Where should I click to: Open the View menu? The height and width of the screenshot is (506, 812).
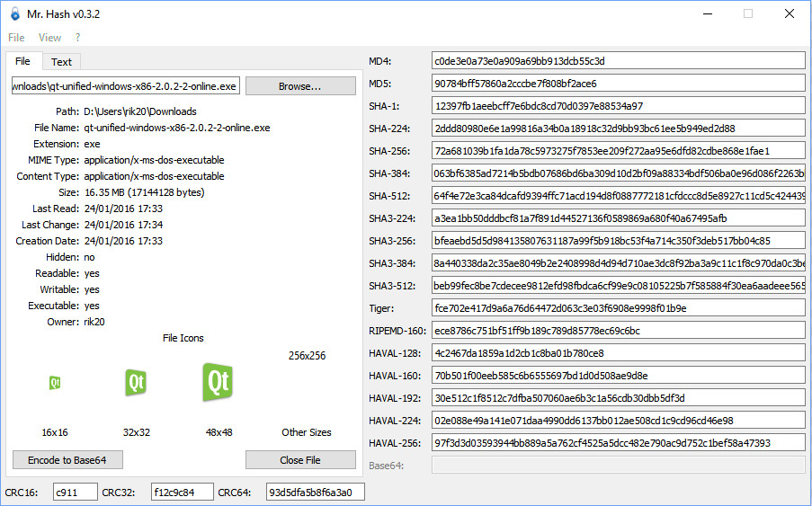[x=49, y=37]
